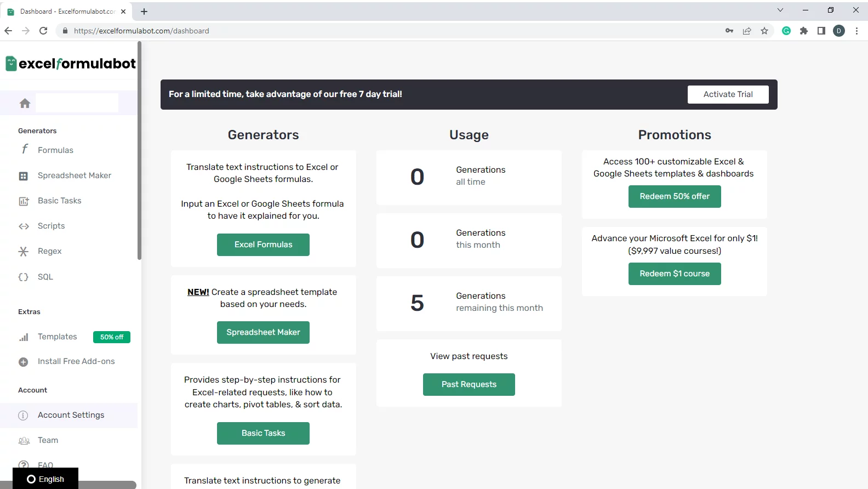Click the Activate Trial button
Viewport: 868px width, 489px height.
(x=728, y=94)
